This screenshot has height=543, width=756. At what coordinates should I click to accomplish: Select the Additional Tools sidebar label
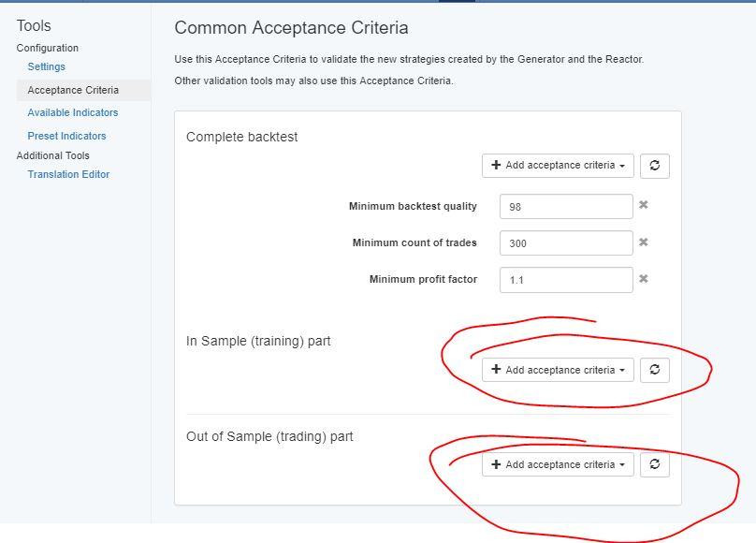pos(53,155)
